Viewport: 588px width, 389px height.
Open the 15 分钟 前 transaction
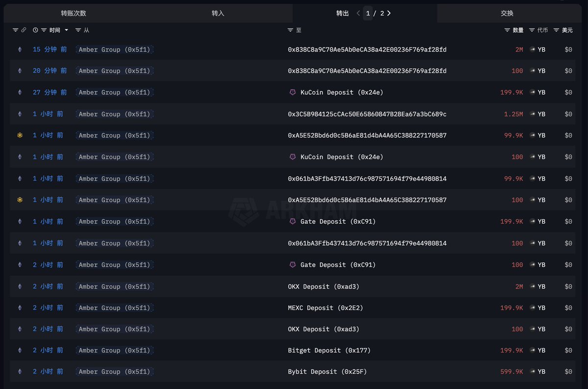pos(49,50)
